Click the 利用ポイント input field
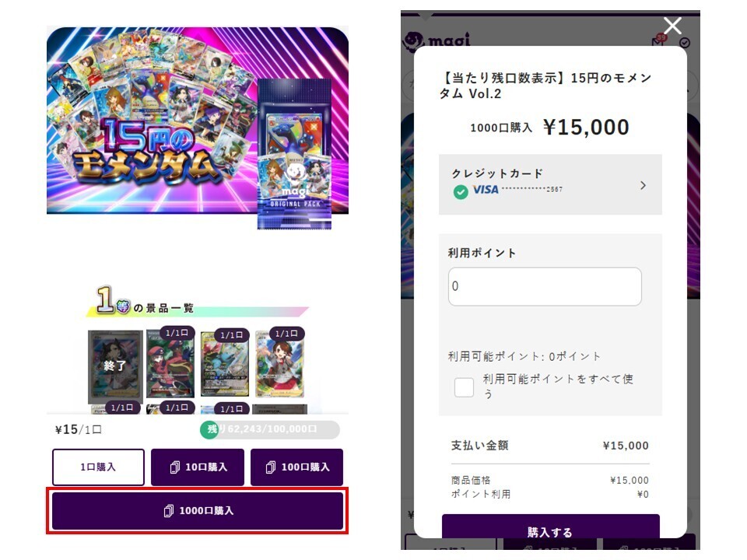The height and width of the screenshot is (560, 747). click(545, 286)
